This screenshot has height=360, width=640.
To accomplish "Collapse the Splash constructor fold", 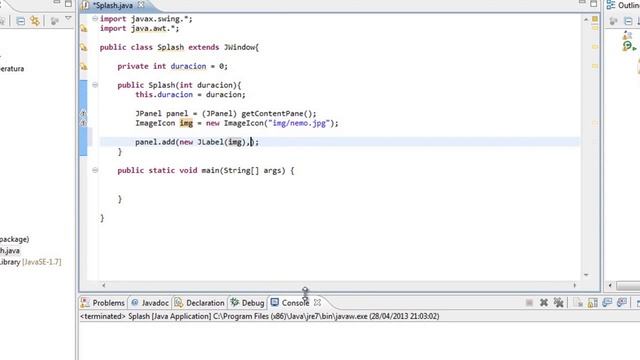I will pos(95,85).
